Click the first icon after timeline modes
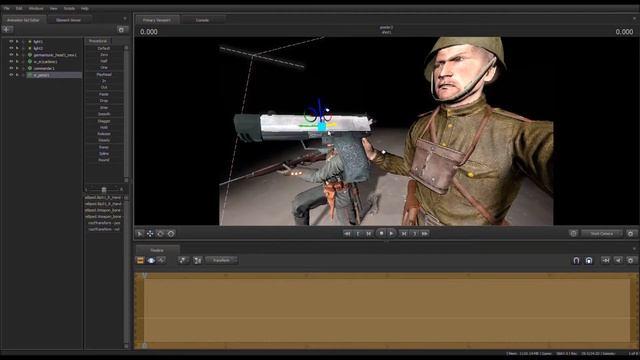 click(183, 260)
